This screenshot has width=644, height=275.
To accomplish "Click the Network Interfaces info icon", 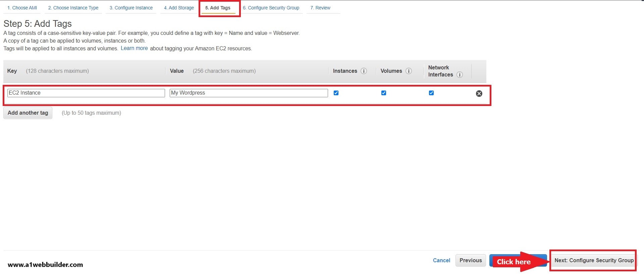I will click(460, 74).
